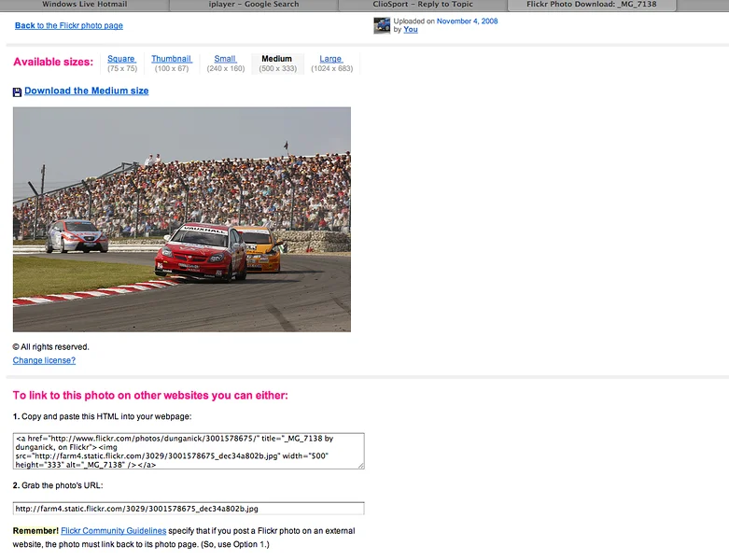This screenshot has width=729, height=560.
Task: Open the 'You' uploader profile link
Action: [411, 29]
